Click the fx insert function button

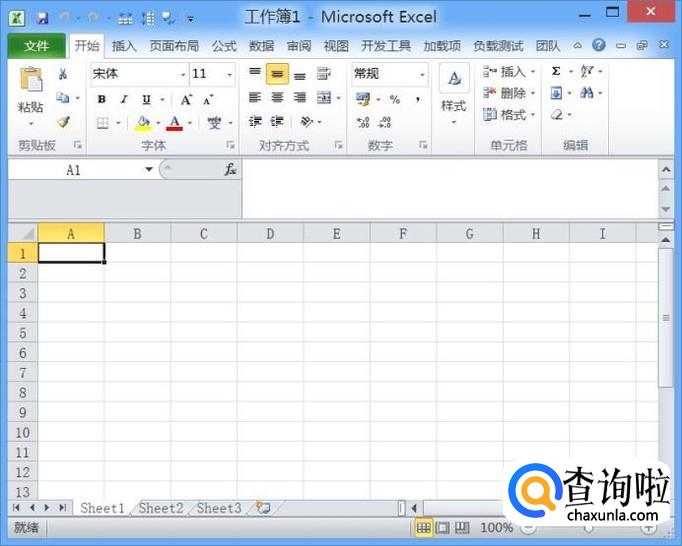[x=230, y=169]
